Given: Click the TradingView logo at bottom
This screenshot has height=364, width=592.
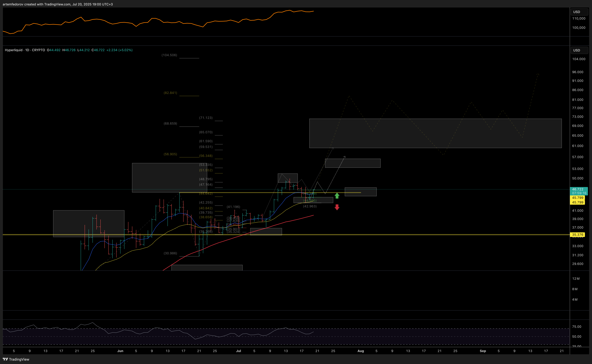Looking at the screenshot, I should [16, 359].
